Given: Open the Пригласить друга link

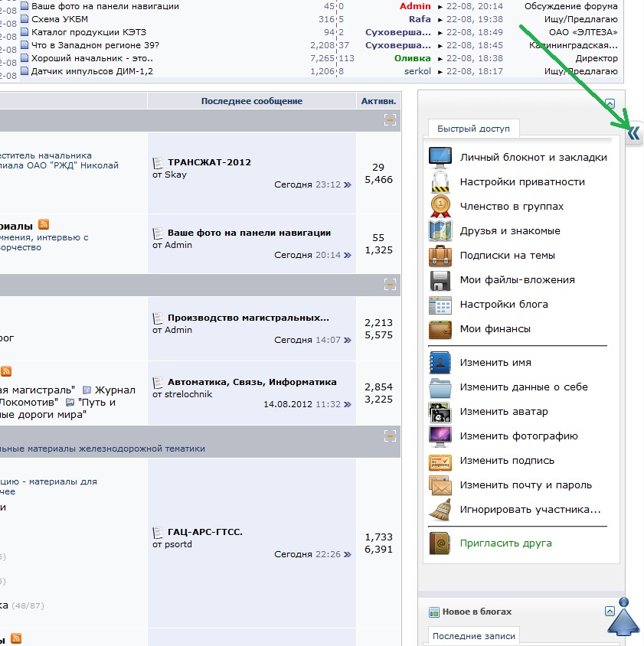Looking at the screenshot, I should [x=505, y=543].
